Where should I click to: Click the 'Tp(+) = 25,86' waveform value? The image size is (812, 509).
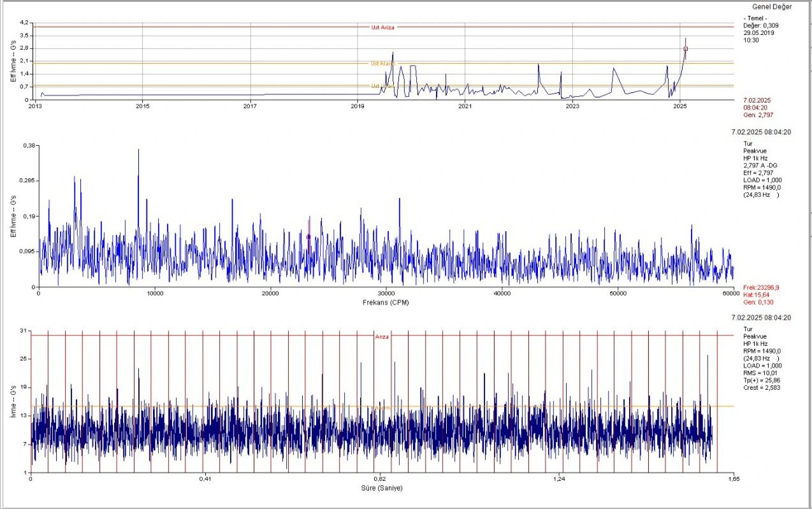[x=761, y=380]
